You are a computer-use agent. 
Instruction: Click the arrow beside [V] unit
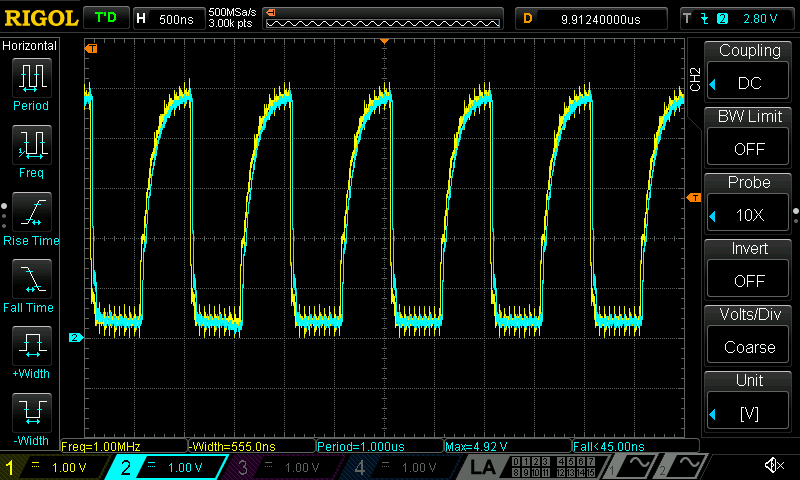coord(713,415)
